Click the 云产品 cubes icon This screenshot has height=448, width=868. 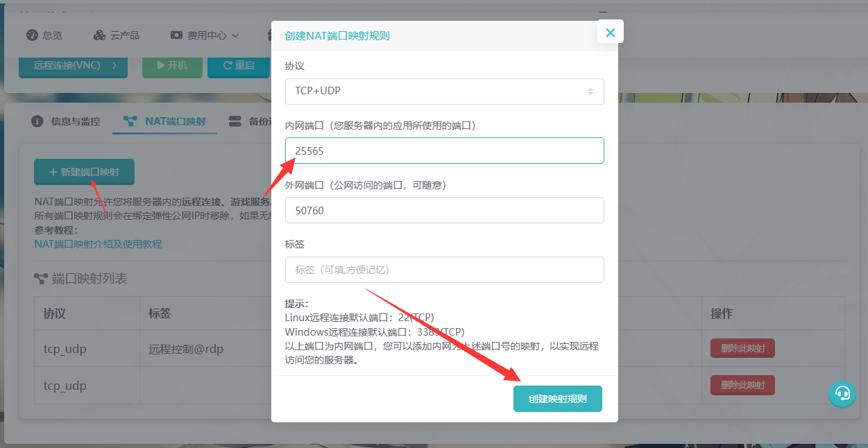99,35
